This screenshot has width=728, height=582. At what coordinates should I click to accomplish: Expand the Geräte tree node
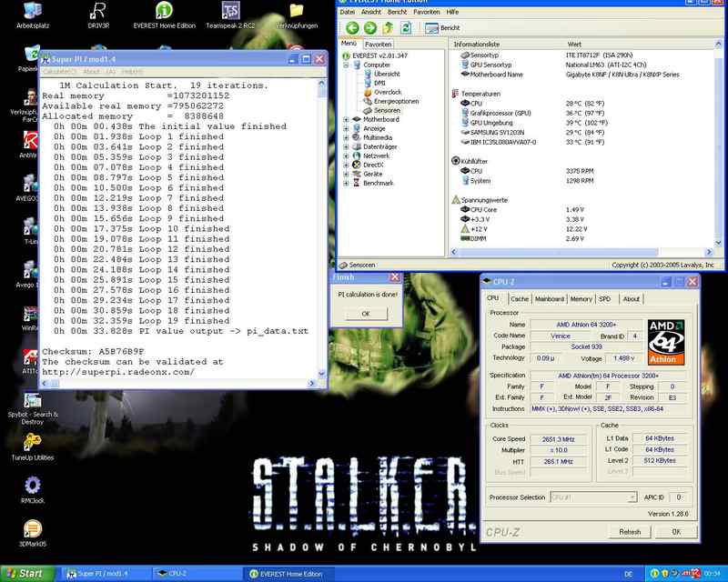(x=346, y=174)
